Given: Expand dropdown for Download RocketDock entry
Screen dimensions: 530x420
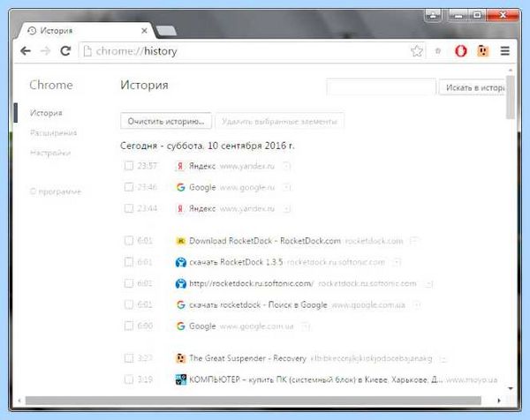Looking at the screenshot, I should 413,241.
